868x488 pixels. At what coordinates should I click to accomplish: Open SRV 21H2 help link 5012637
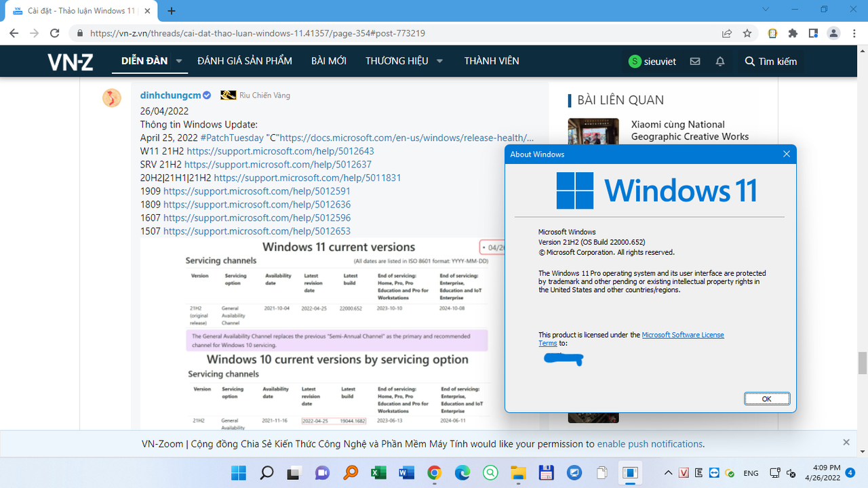(x=278, y=165)
